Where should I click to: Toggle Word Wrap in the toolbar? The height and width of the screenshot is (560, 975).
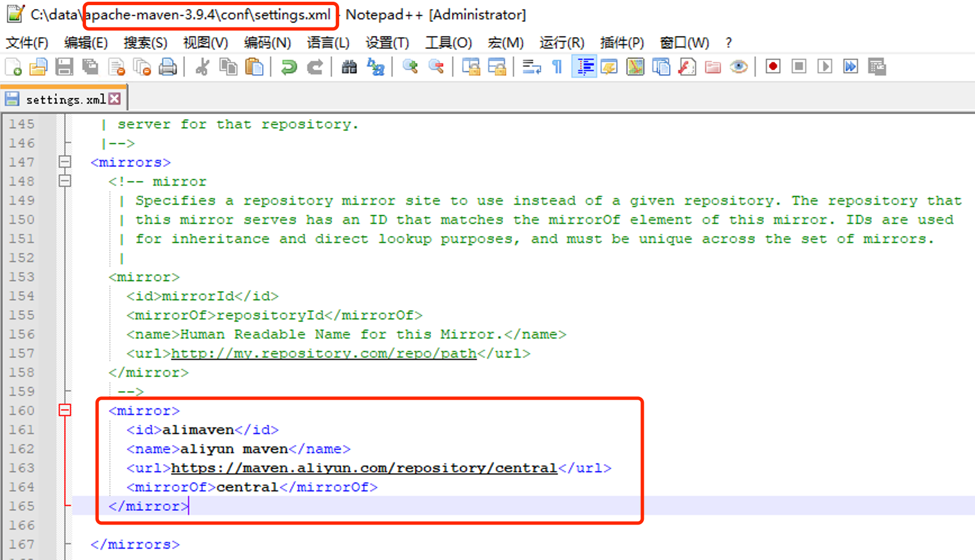[531, 67]
